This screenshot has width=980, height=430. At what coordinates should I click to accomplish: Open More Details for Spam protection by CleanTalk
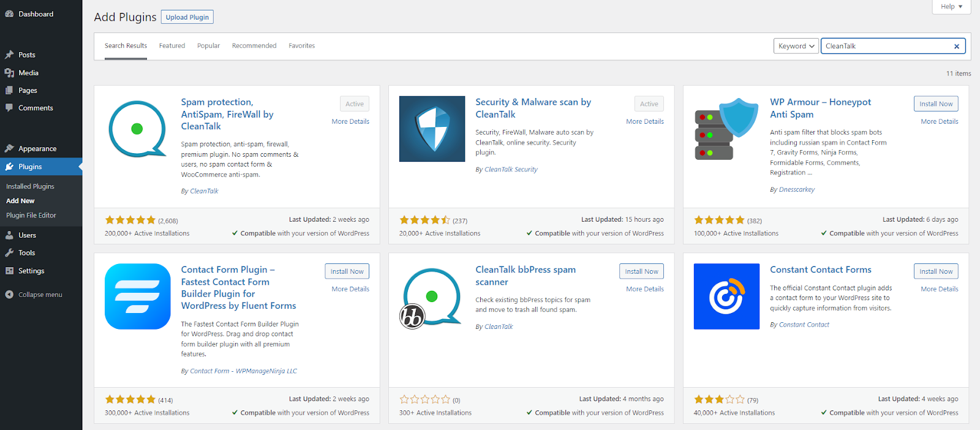[x=350, y=121]
